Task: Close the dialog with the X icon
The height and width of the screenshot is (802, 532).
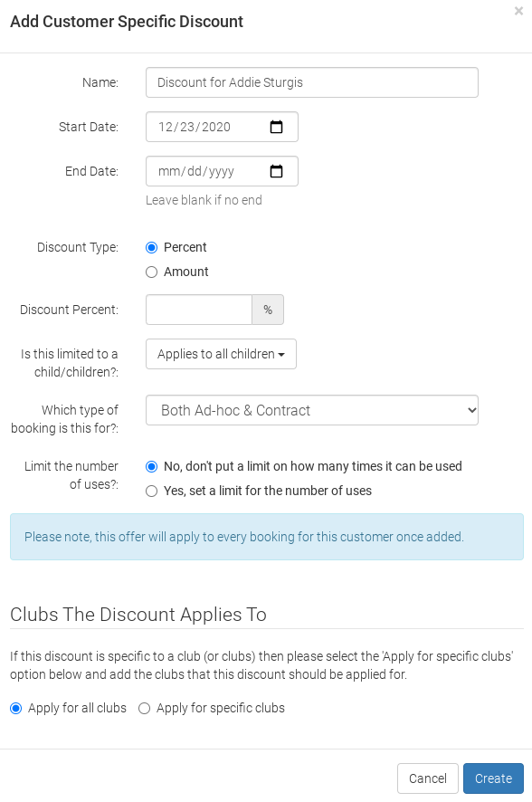Action: pyautogui.click(x=518, y=11)
